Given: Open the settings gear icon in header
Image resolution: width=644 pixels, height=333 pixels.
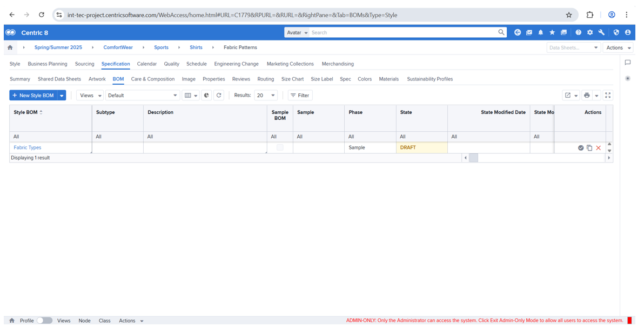Looking at the screenshot, I should click(x=590, y=32).
